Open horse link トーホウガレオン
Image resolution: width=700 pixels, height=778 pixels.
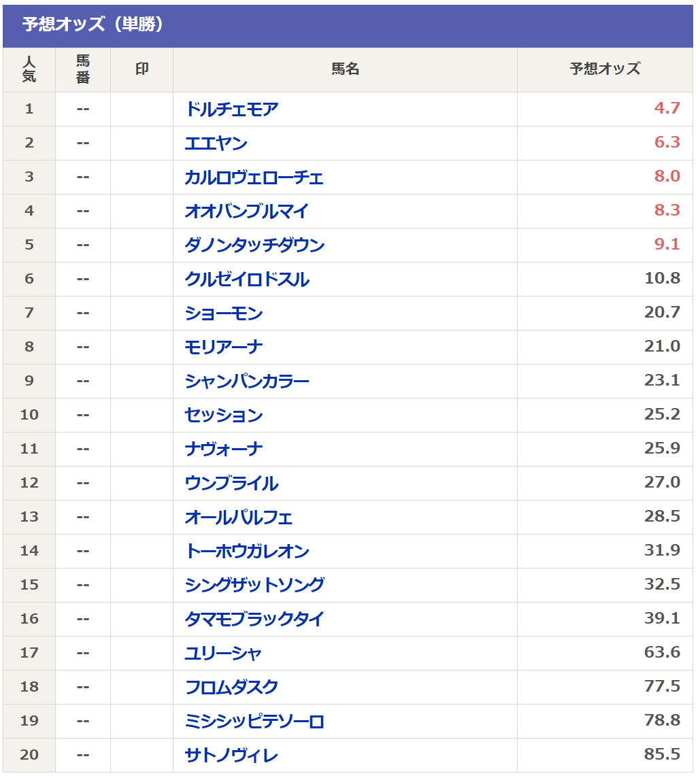(247, 552)
